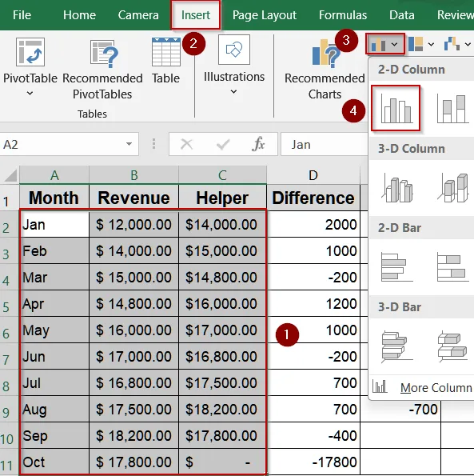Open the File tab
This screenshot has width=474, height=476.
coord(22,15)
